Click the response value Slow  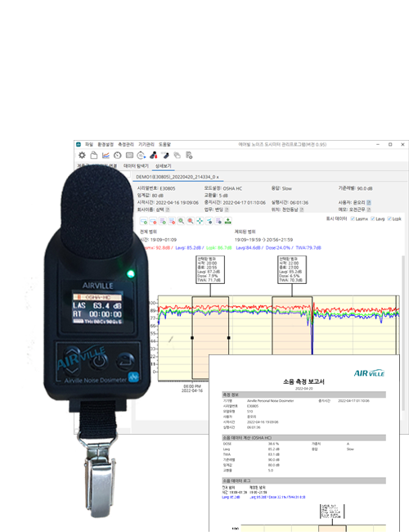[x=286, y=188]
